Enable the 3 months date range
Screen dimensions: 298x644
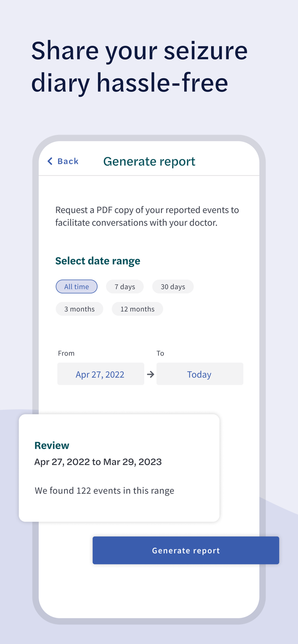80,309
